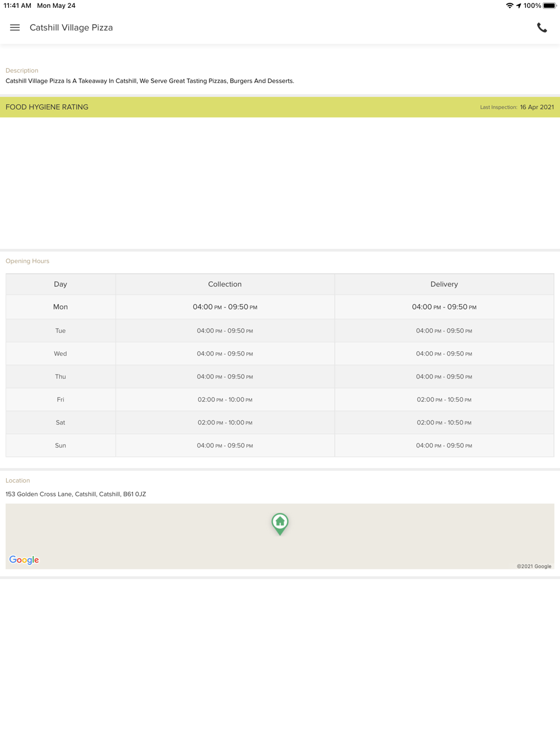Image resolution: width=560 pixels, height=747 pixels.
Task: Select Saturday collection hours cell
Action: point(225,423)
